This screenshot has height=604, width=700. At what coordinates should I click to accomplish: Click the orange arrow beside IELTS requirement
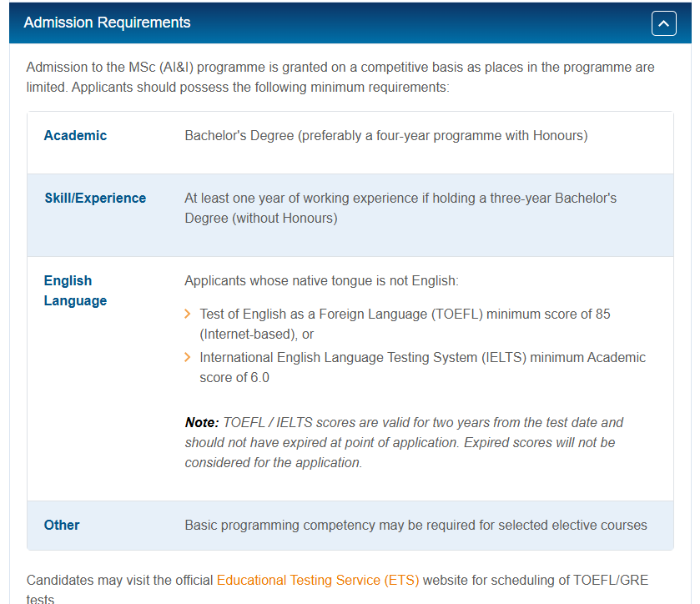(x=188, y=358)
